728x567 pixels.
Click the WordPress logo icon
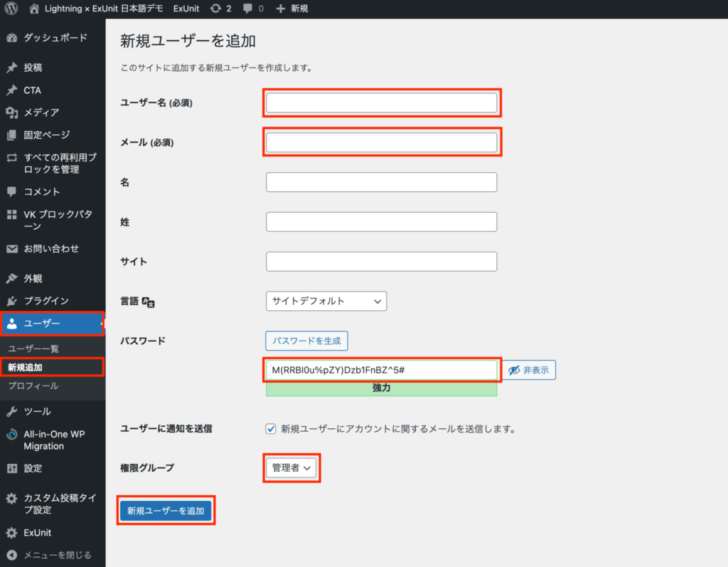point(11,9)
